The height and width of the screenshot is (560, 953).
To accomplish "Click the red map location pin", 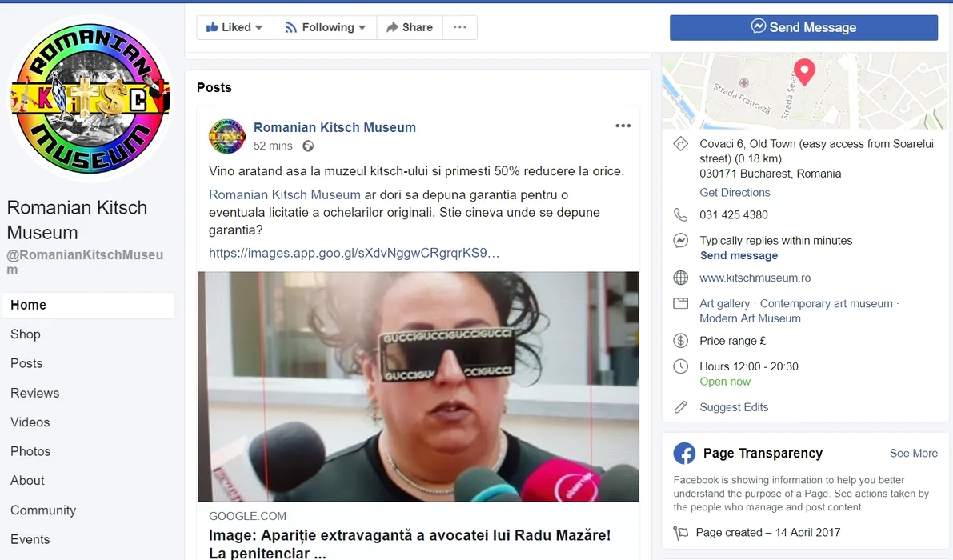I will pyautogui.click(x=803, y=71).
